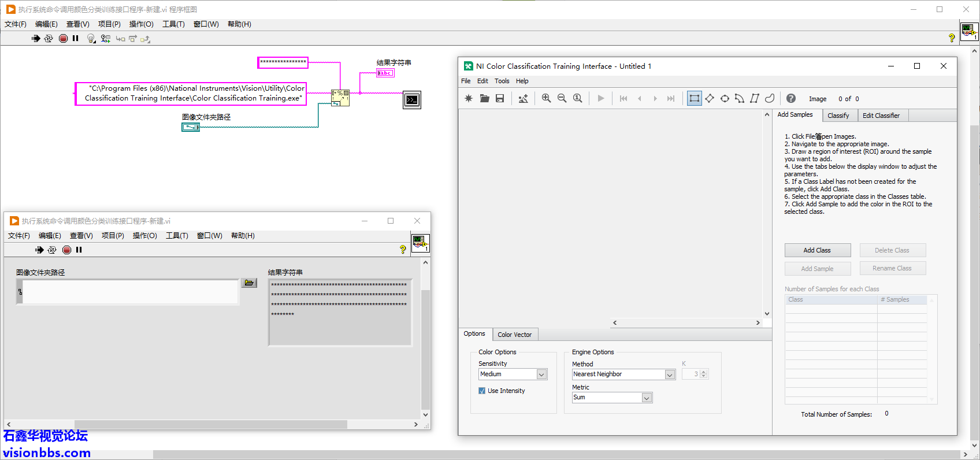Click Abort Execution red stop button

coord(63,38)
